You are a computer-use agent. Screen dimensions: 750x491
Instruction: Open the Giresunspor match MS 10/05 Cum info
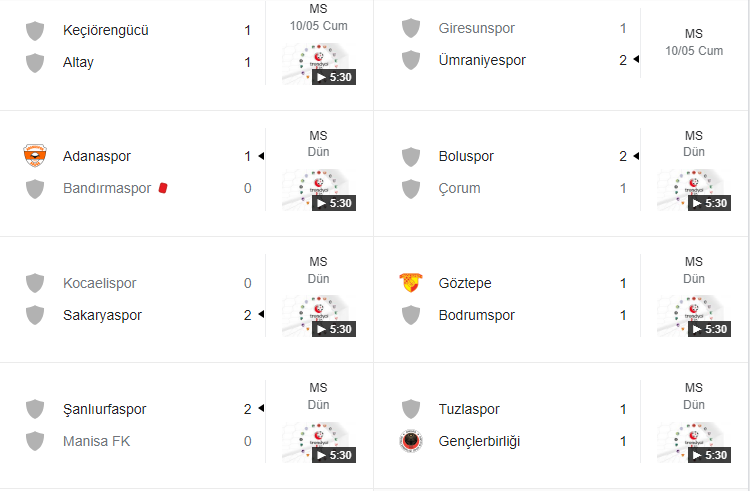pos(694,42)
